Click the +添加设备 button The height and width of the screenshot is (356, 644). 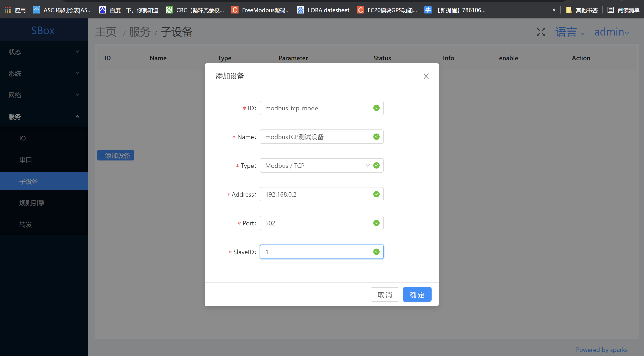click(115, 155)
